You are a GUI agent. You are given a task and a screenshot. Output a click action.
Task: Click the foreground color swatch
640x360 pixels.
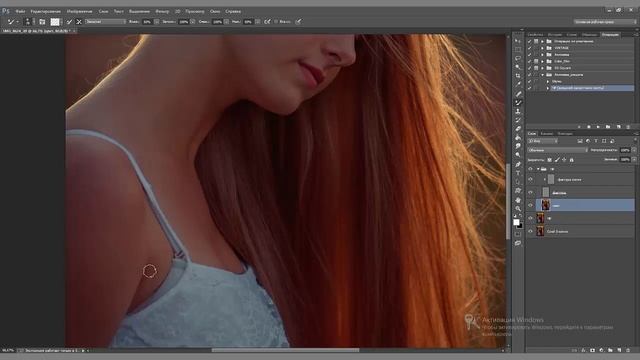pos(516,222)
